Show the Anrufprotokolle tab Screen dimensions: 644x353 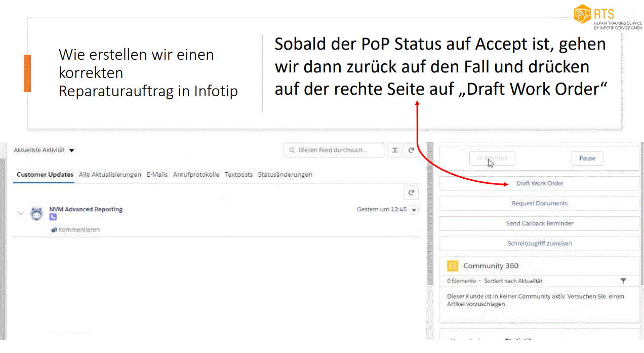pos(196,175)
